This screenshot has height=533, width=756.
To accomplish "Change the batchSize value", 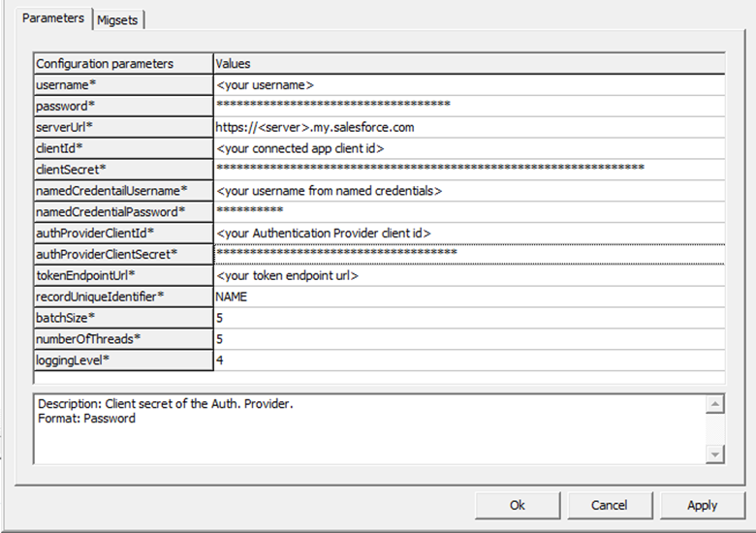I will coord(469,318).
